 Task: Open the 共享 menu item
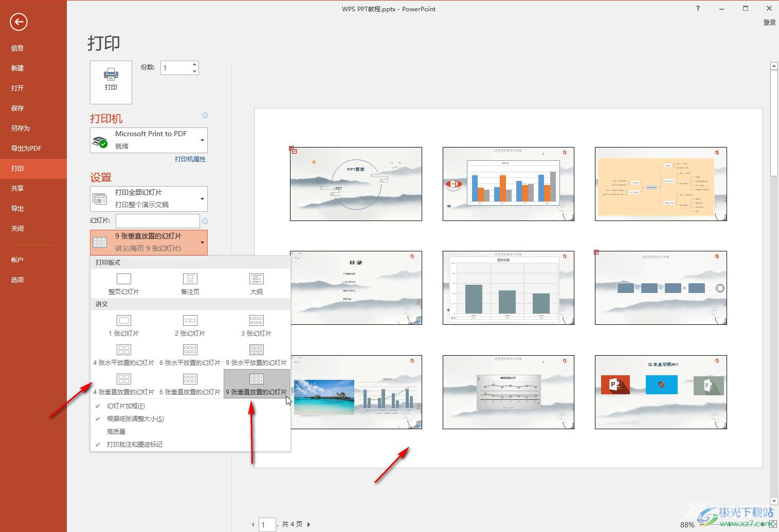click(x=33, y=188)
